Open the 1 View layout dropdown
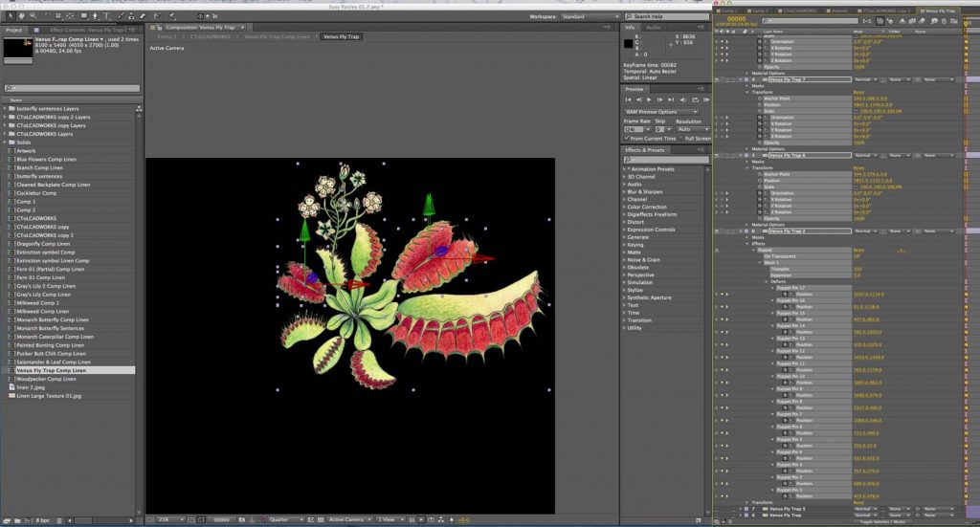 [390, 519]
